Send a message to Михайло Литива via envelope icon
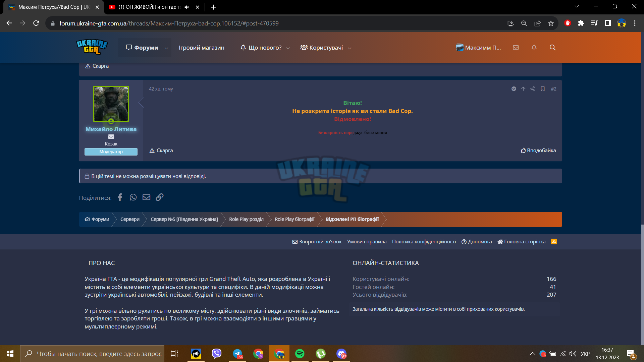The height and width of the screenshot is (362, 644). pos(111,136)
